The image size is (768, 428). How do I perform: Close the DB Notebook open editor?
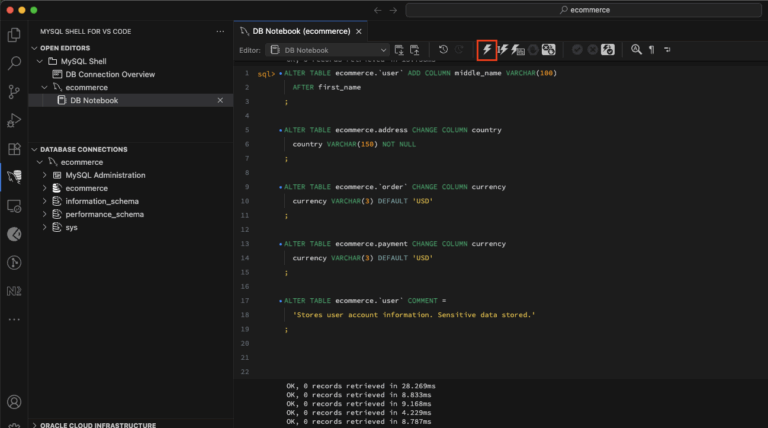point(220,100)
